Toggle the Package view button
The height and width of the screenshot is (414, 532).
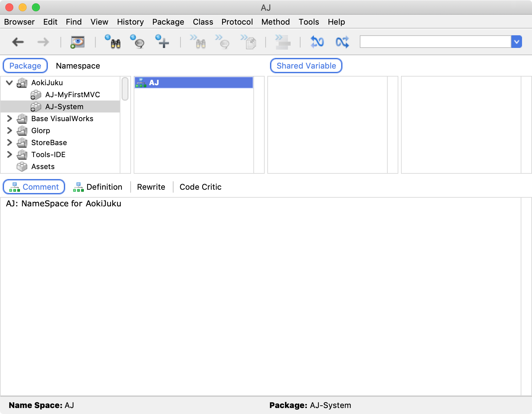tap(25, 66)
